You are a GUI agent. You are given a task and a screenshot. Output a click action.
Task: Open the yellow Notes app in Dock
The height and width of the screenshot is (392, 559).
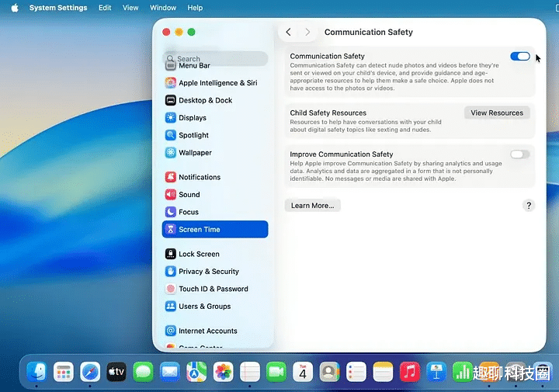click(383, 372)
